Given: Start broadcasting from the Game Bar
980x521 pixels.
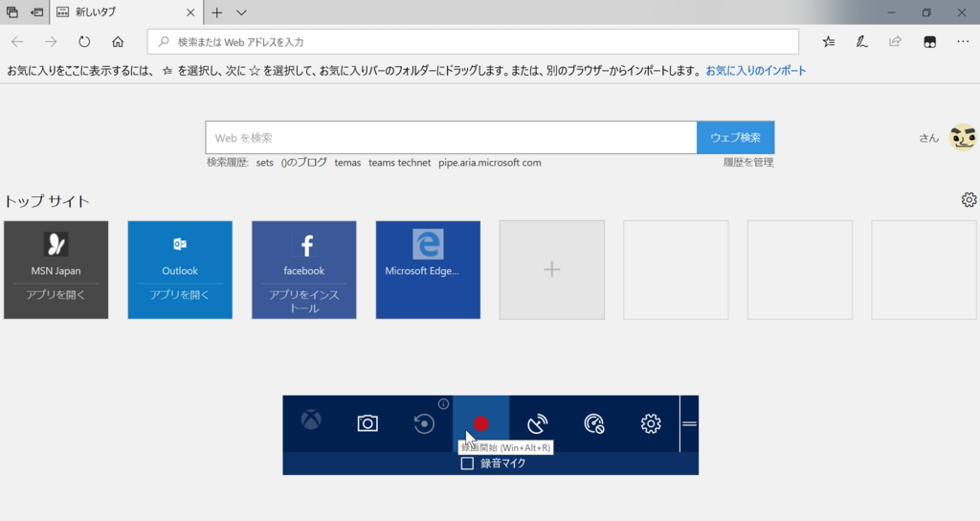Looking at the screenshot, I should [x=537, y=423].
